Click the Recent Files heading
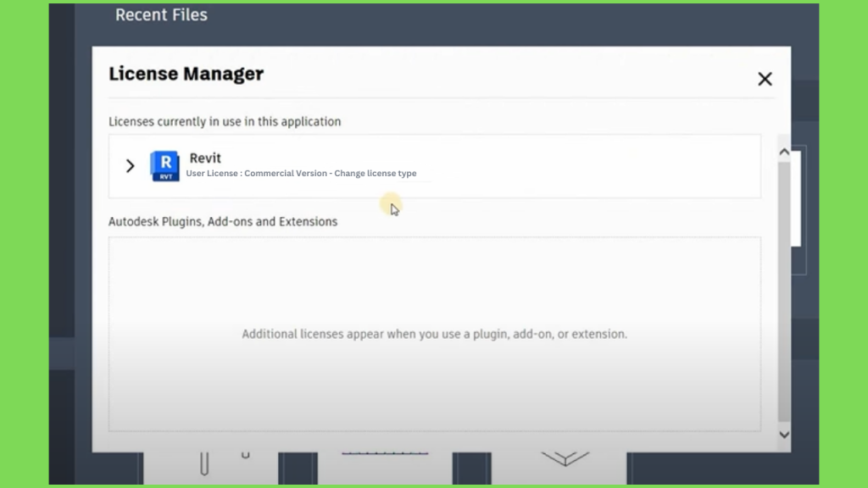 click(161, 15)
